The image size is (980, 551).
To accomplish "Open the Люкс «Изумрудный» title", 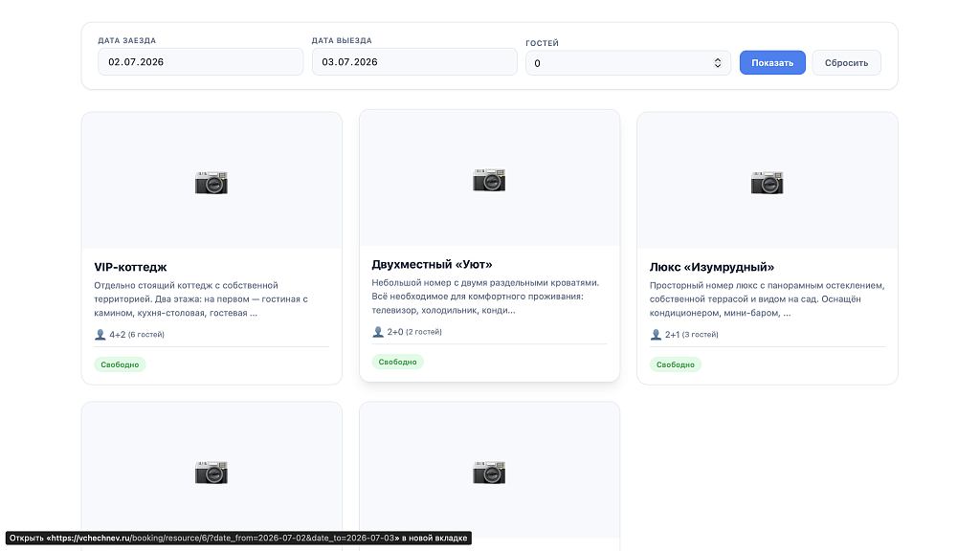I will click(712, 267).
